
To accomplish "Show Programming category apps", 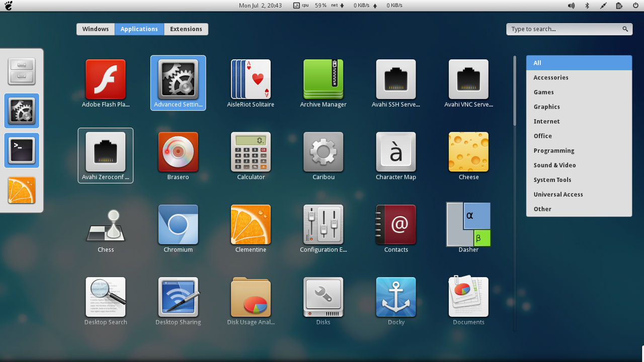I will 579,150.
